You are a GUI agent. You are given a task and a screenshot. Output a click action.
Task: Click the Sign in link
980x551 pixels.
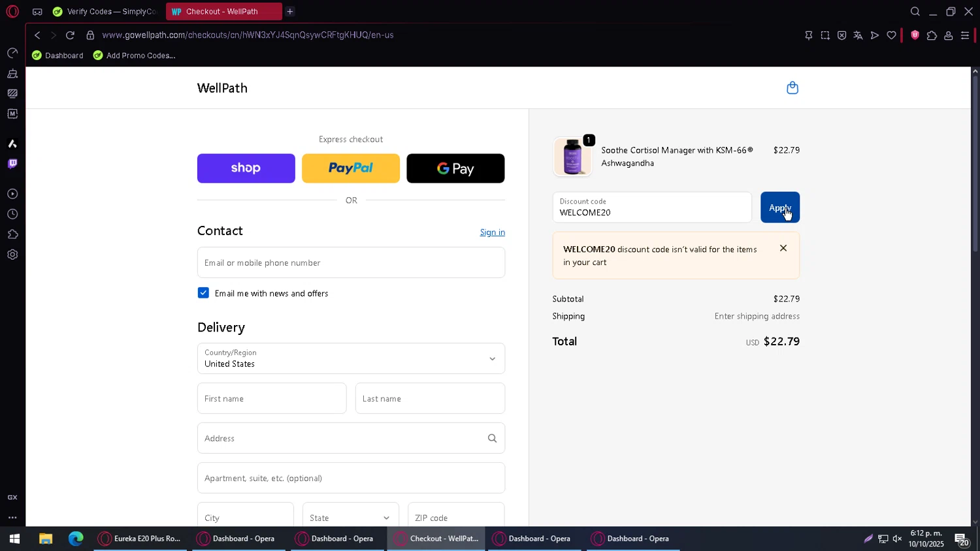point(493,232)
